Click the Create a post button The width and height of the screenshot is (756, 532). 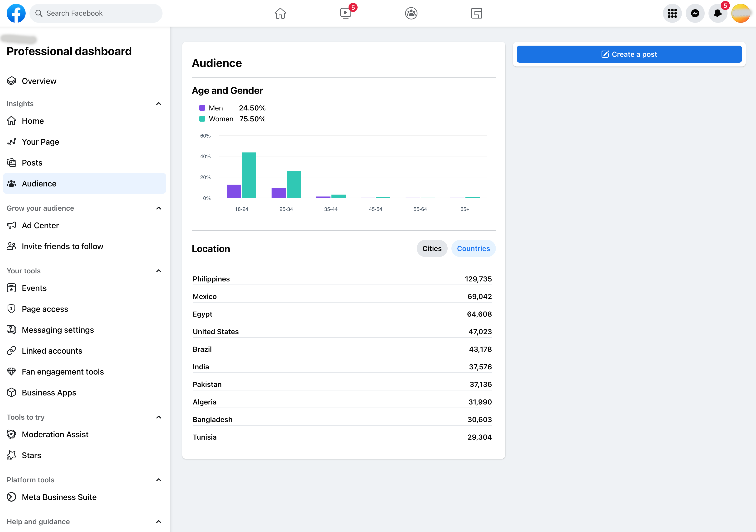point(629,54)
